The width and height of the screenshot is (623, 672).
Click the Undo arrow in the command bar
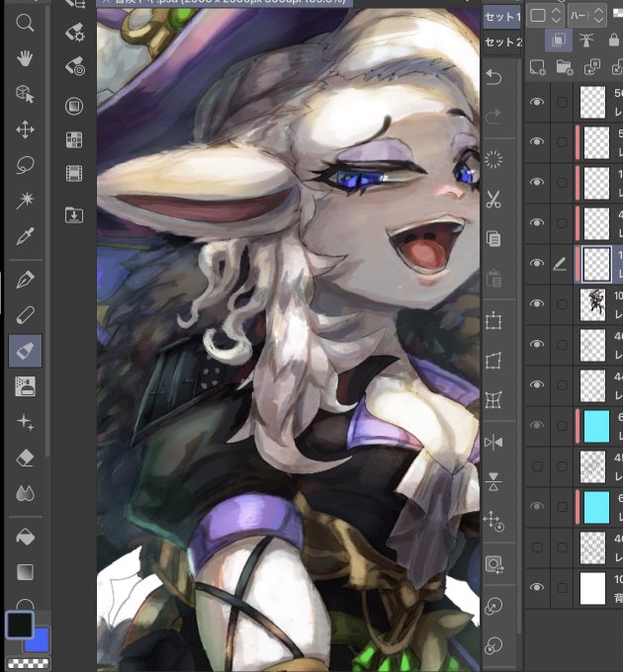point(493,78)
